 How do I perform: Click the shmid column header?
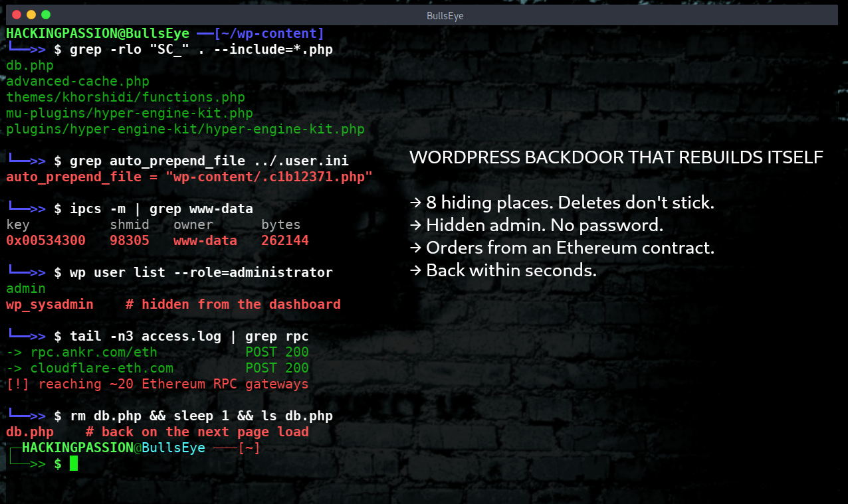130,224
